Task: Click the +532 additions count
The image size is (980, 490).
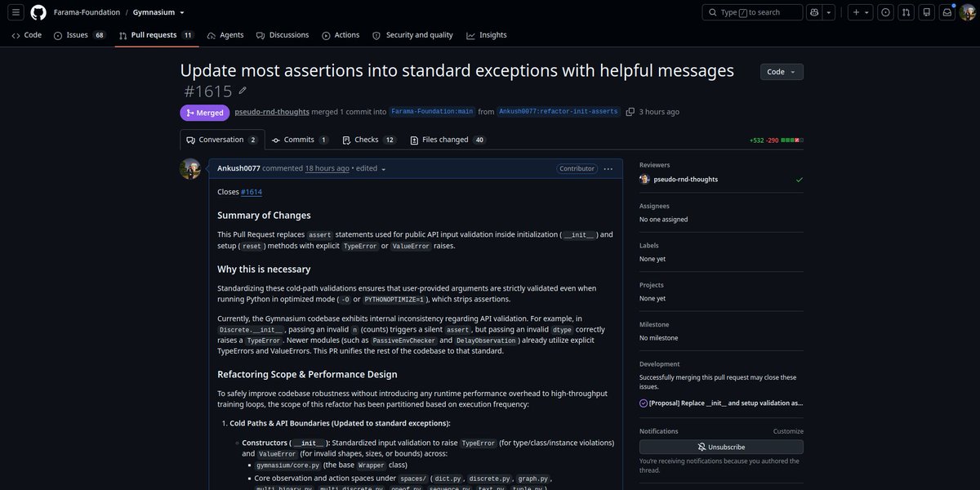Action: [x=756, y=140]
